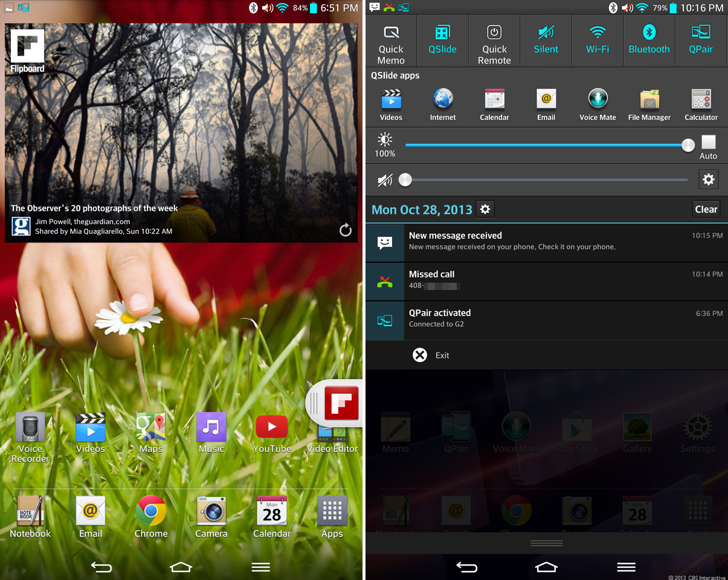Open Flipboard via its widget logo
The width and height of the screenshot is (728, 580).
point(27,51)
